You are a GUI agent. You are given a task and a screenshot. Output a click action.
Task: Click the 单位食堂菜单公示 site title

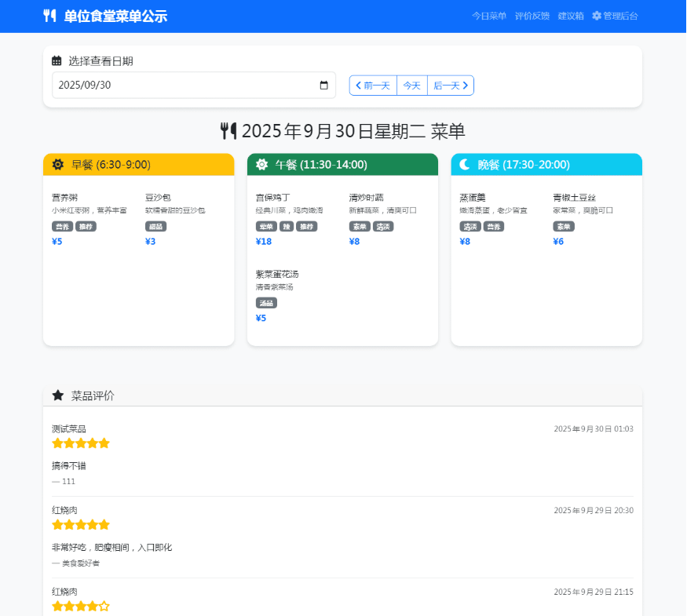coord(115,16)
